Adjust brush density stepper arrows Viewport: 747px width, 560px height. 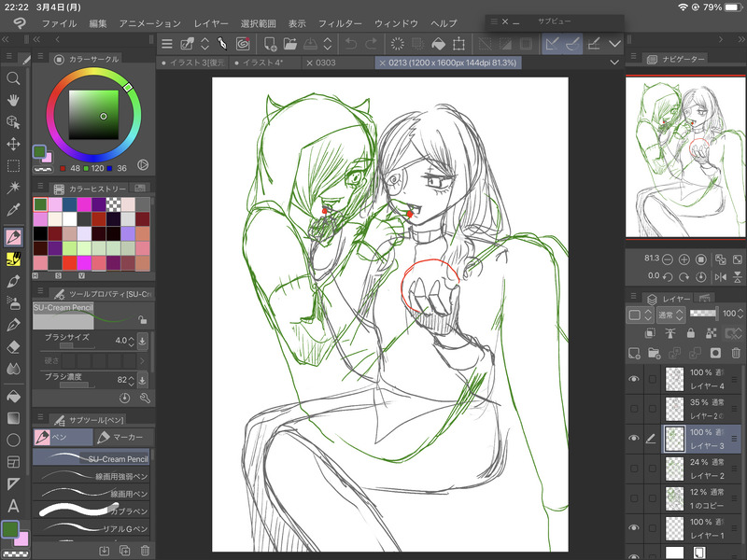coord(131,380)
